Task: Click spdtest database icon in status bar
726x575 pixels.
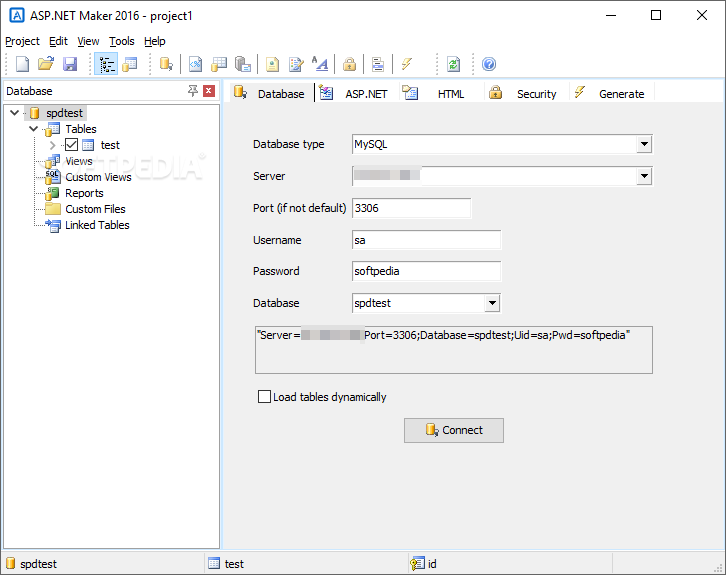Action: pos(10,563)
